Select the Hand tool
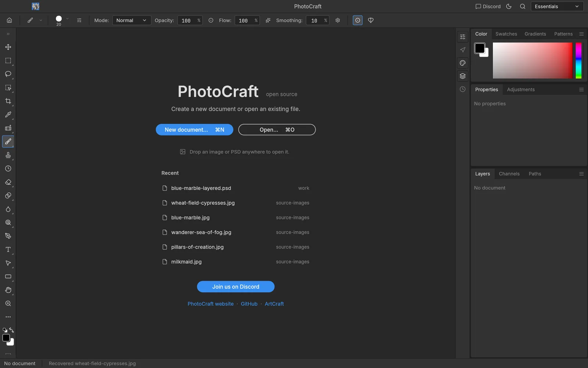The height and width of the screenshot is (368, 588). 8,290
